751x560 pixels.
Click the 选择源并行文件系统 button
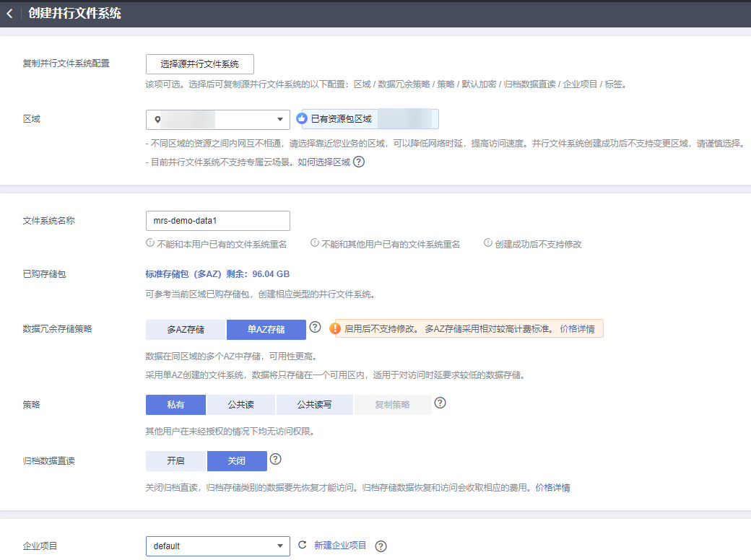click(200, 64)
